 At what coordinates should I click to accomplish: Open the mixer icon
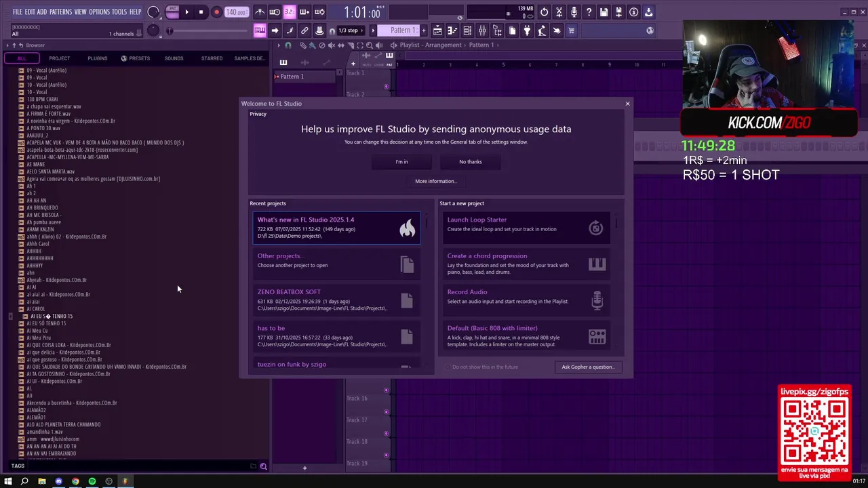coord(483,30)
